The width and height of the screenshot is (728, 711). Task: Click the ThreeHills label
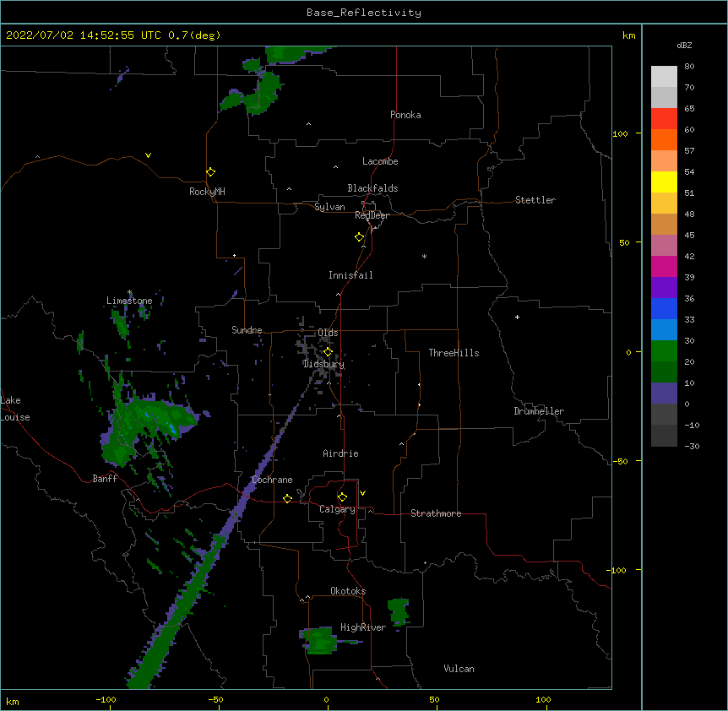coord(454,353)
